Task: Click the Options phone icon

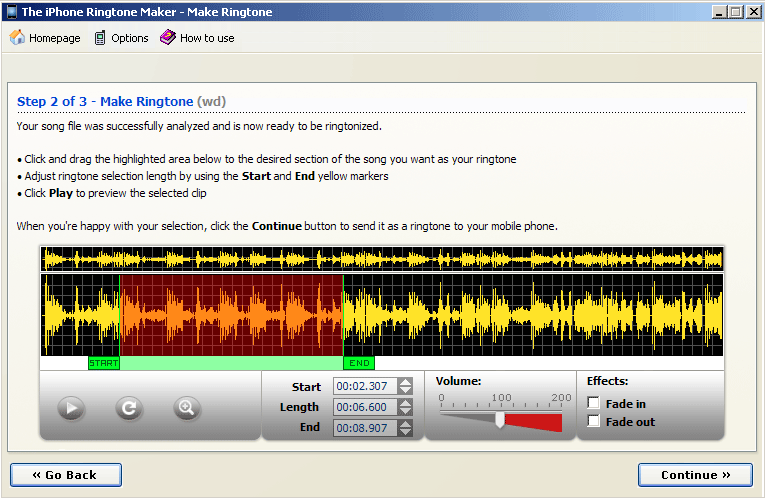Action: click(100, 38)
